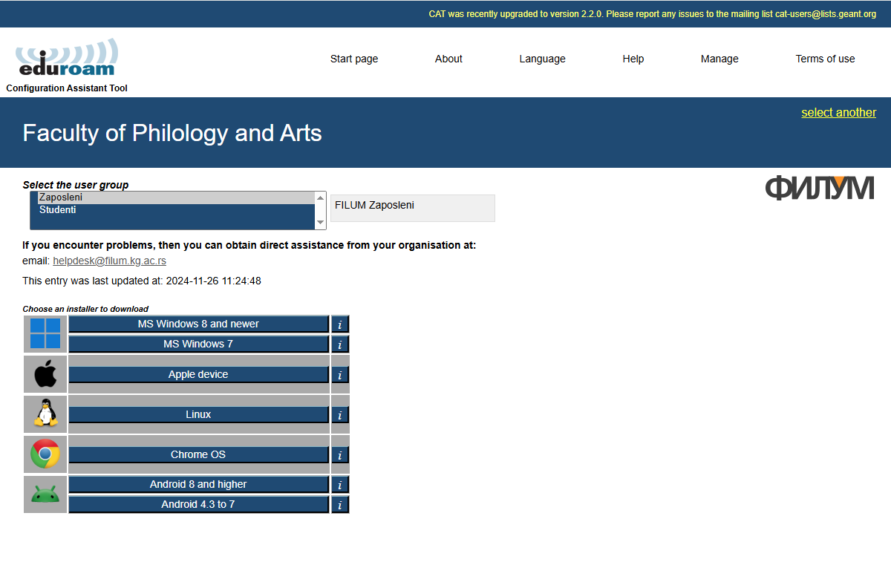Click the Apple logo icon
The image size is (891, 588).
point(45,374)
